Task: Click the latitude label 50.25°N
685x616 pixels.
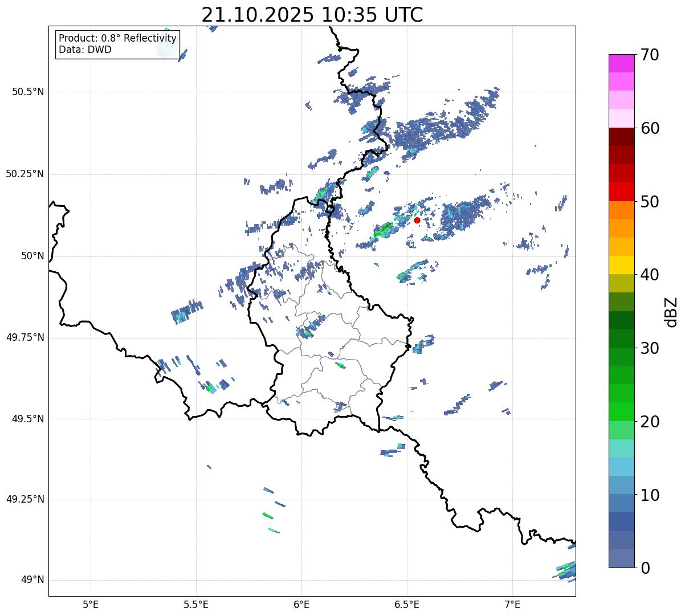Action: 25,174
